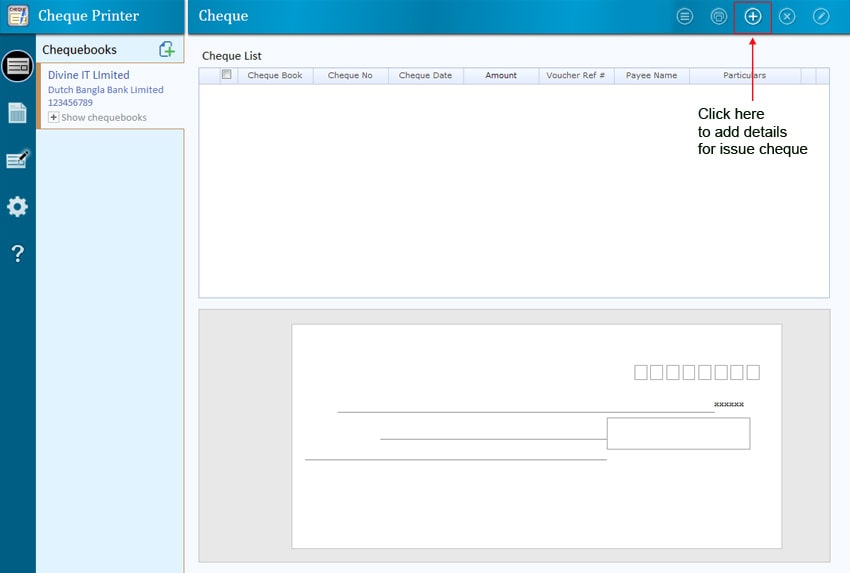Add a new chequebook with green plus icon
850x573 pixels.
tap(167, 49)
